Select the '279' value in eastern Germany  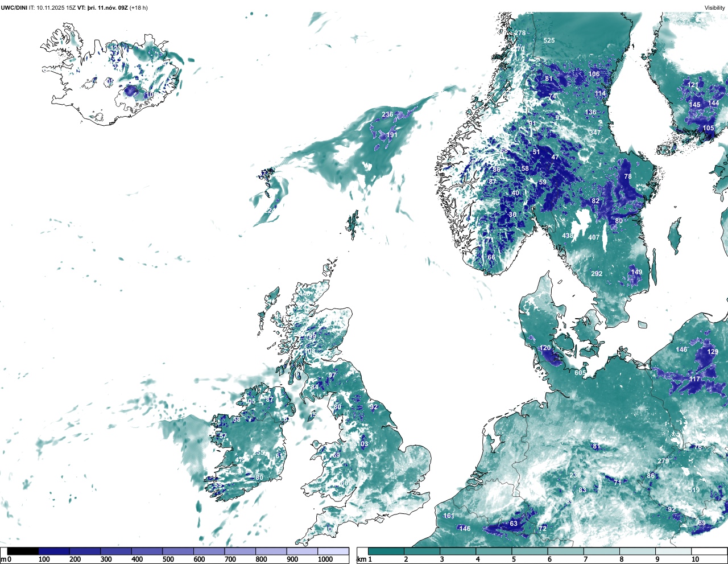[663, 461]
